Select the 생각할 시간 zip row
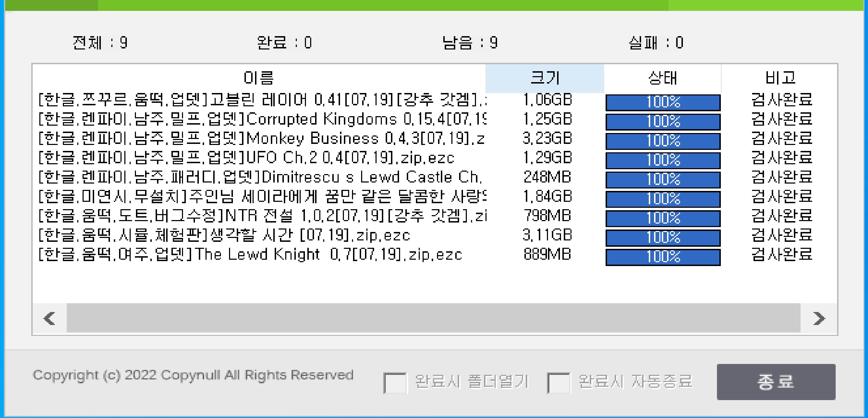 (224, 235)
